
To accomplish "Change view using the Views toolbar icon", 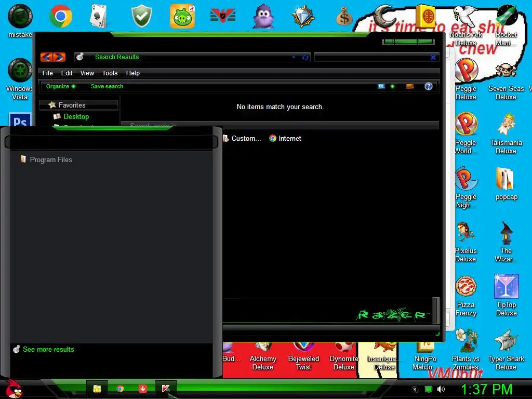I will (381, 86).
